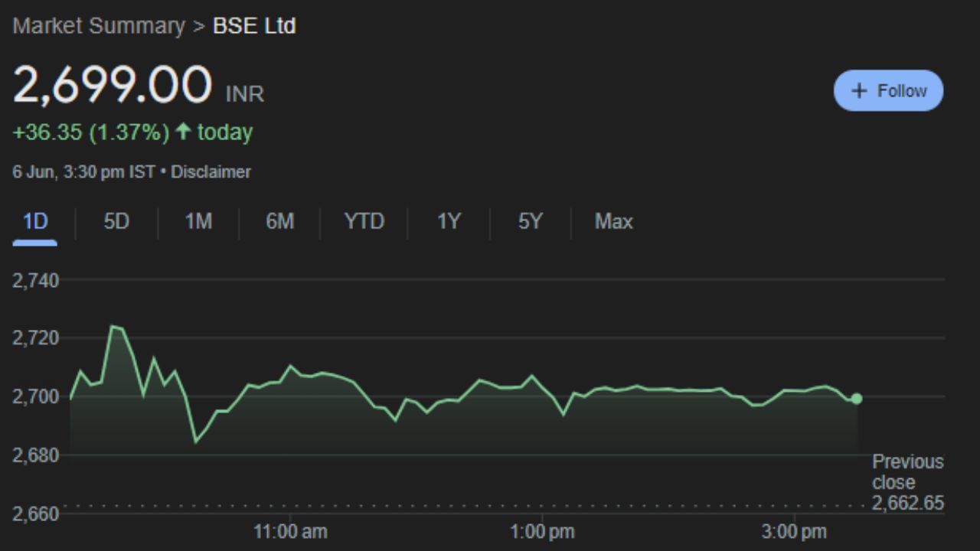Click the 2,700 y-axis label
This screenshot has height=551, width=980.
click(x=35, y=396)
